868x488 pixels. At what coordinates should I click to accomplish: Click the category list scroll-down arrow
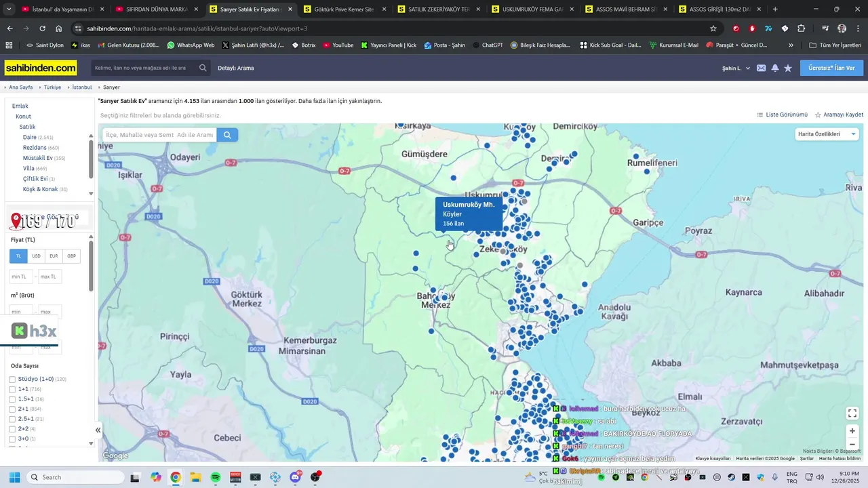coord(91,194)
